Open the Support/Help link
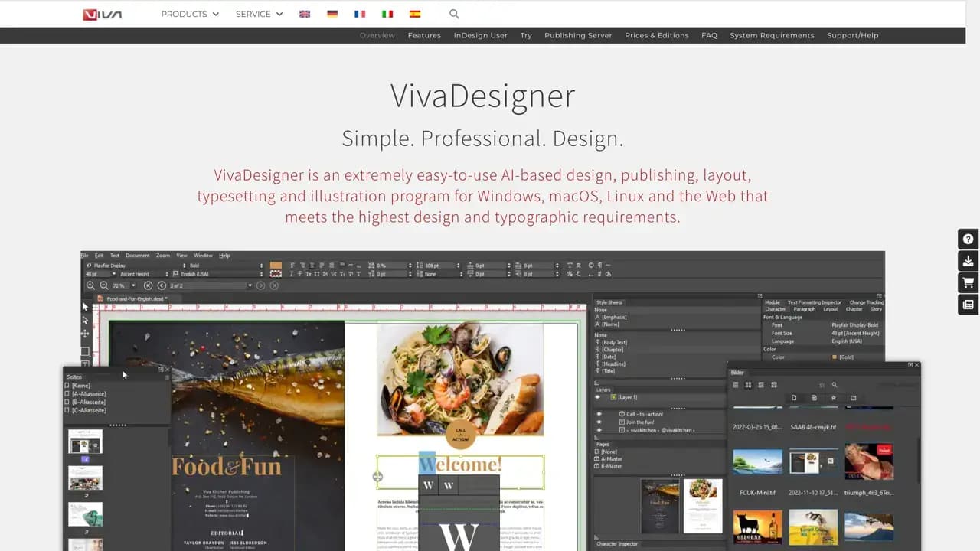 pyautogui.click(x=852, y=35)
